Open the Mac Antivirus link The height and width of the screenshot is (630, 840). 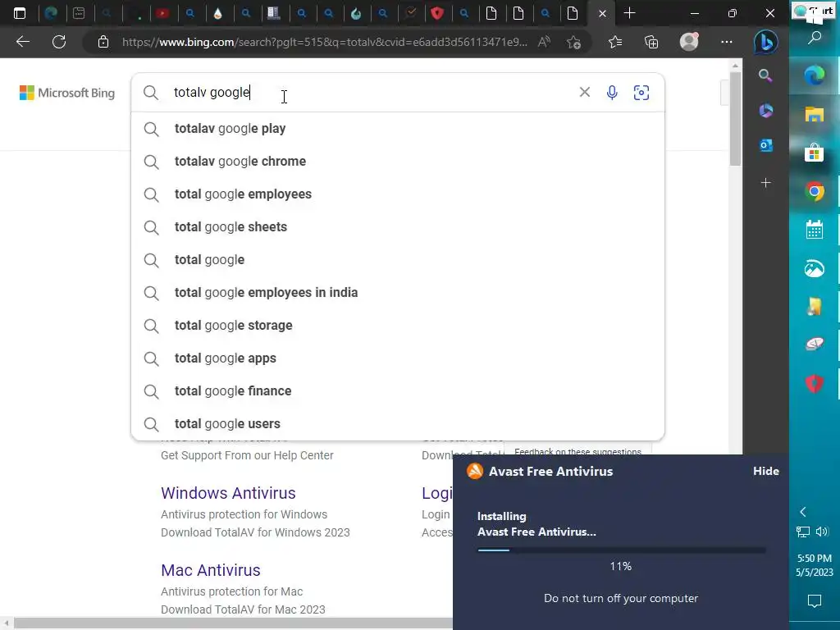coord(211,570)
